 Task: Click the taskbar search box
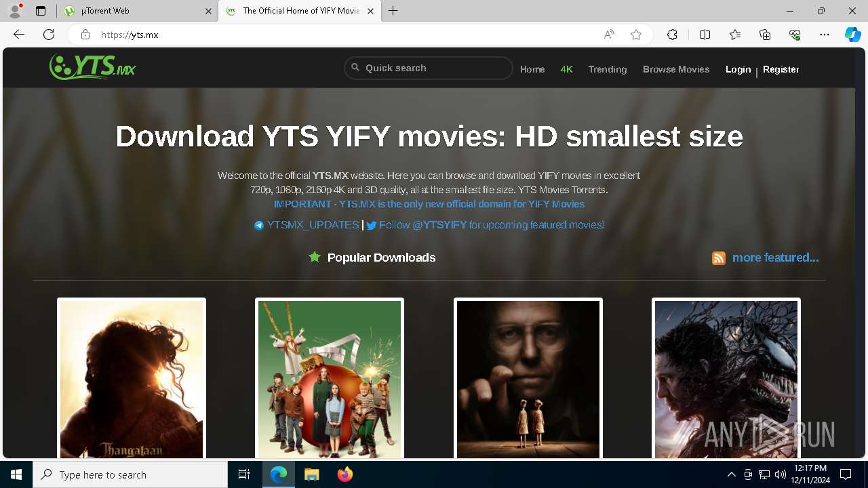pos(130,474)
